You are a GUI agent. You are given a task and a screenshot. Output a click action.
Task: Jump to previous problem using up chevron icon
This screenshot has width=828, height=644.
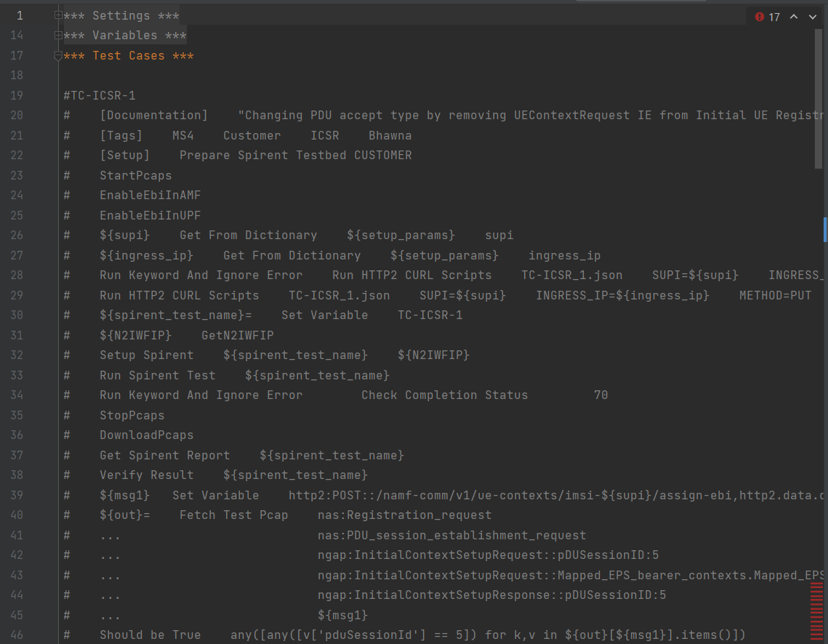point(794,16)
